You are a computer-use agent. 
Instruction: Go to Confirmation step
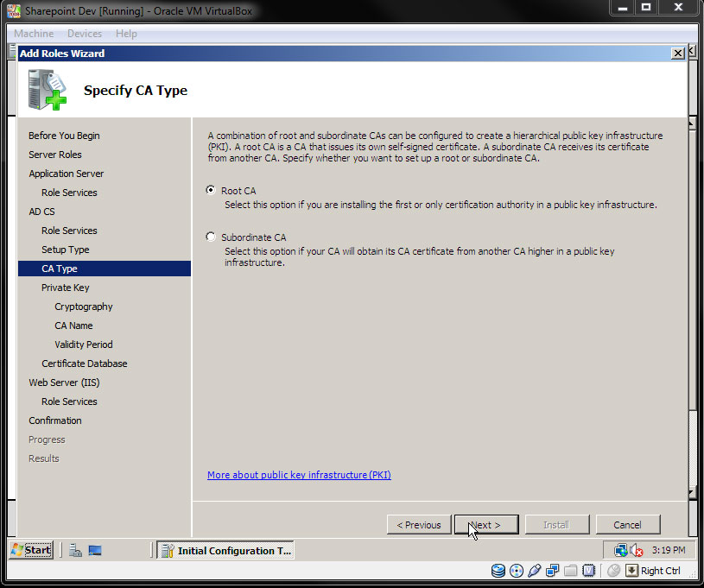click(x=55, y=420)
